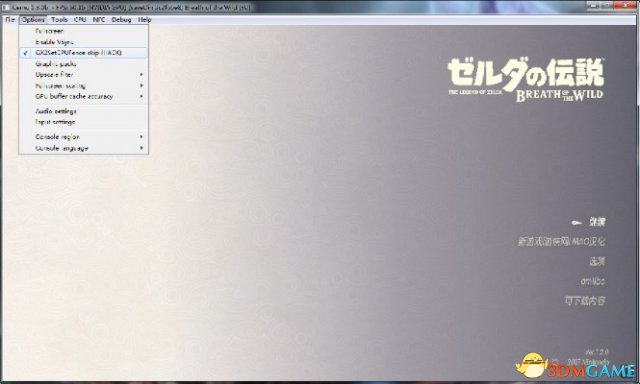Open Input settings
The width and height of the screenshot is (640, 384).
click(x=83, y=122)
